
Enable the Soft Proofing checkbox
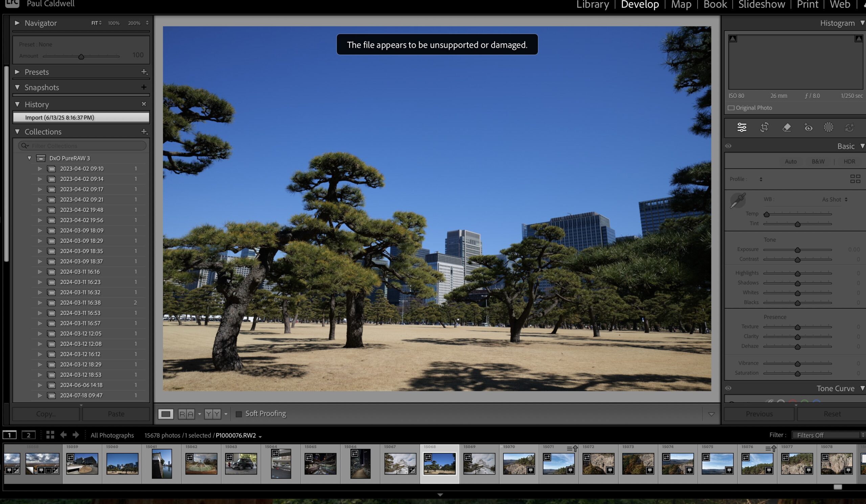(x=238, y=414)
